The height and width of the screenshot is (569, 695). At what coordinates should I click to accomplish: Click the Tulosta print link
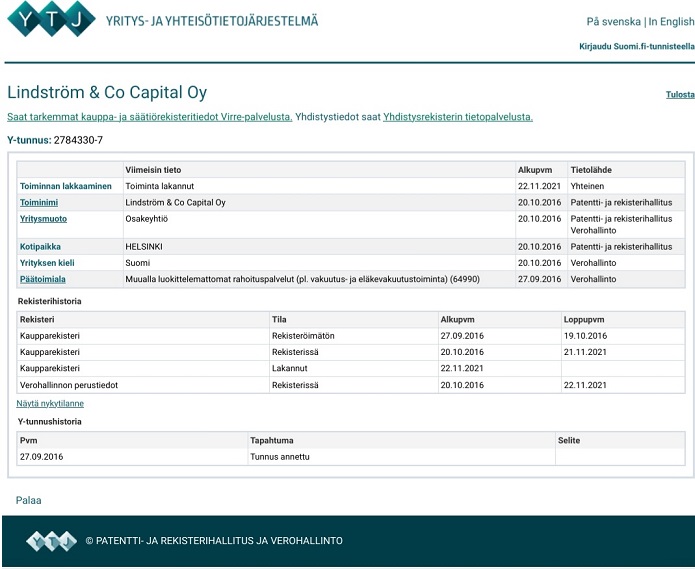(x=680, y=94)
